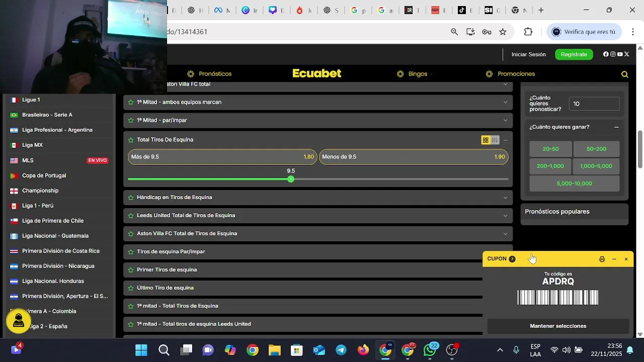644x362 pixels.
Task: Minimize the CUPON panel
Action: pos(614,259)
